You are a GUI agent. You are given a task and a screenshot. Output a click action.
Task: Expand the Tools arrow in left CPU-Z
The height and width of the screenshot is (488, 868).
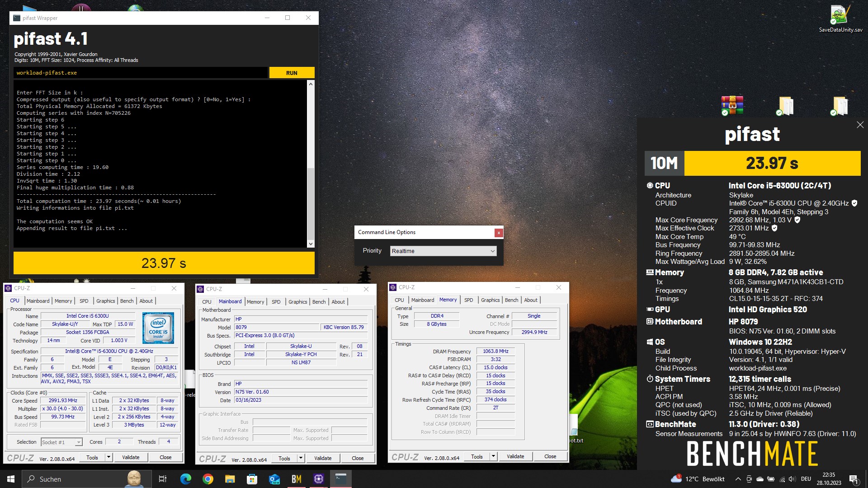point(108,458)
